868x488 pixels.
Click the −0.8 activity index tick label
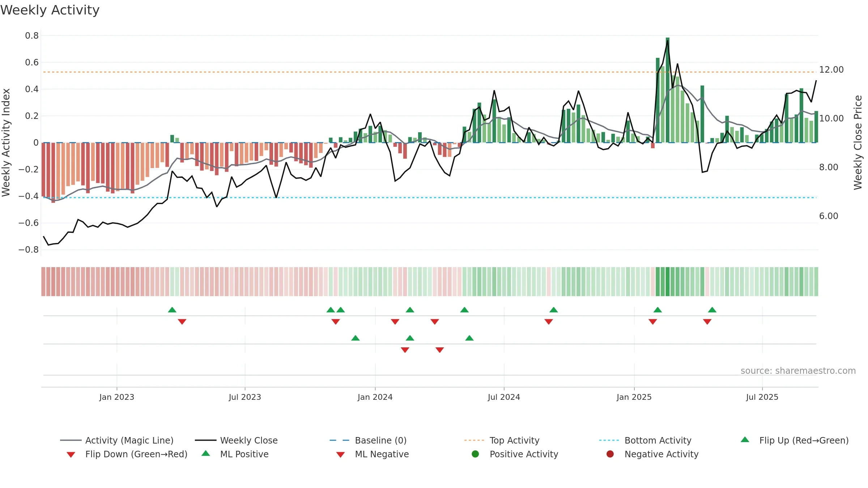click(x=29, y=249)
